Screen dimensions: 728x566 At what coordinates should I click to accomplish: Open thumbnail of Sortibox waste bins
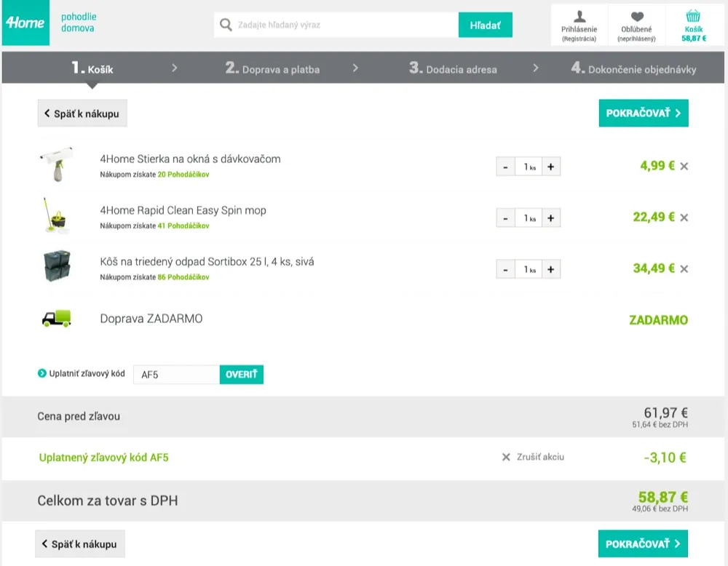(57, 266)
